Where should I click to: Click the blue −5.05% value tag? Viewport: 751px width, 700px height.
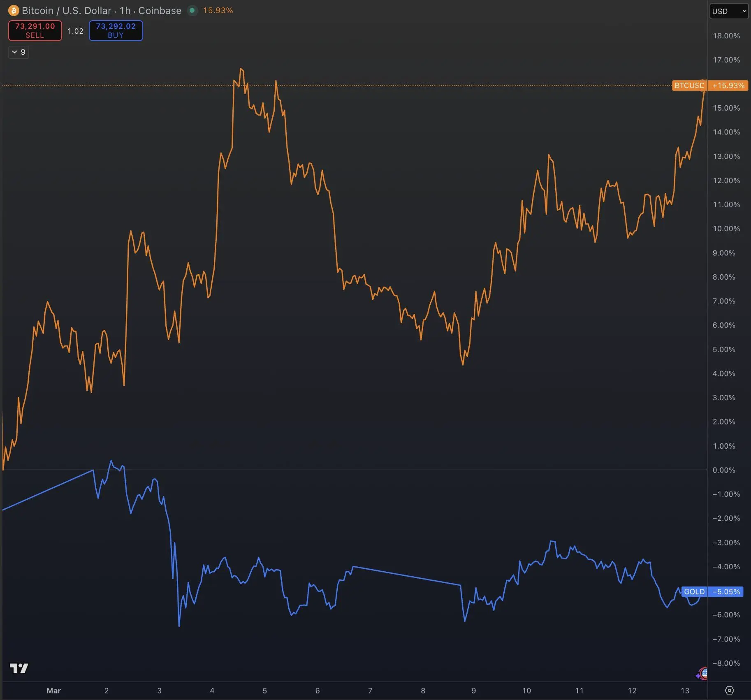click(x=726, y=591)
